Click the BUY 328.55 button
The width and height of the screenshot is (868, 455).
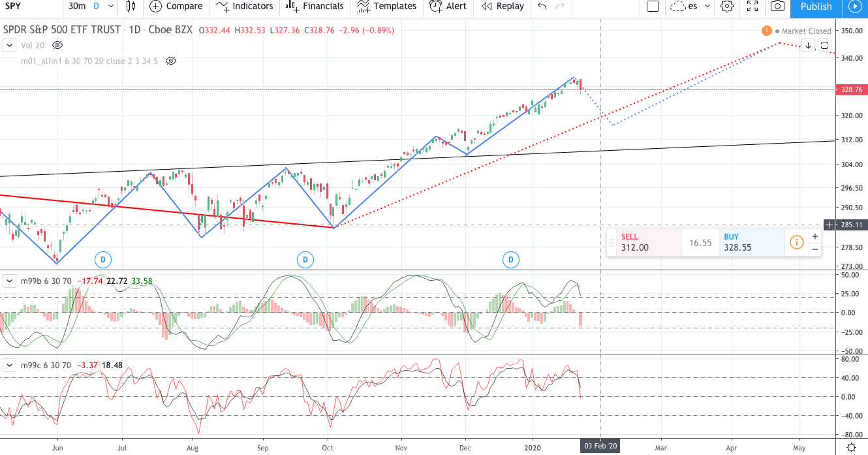pos(752,242)
